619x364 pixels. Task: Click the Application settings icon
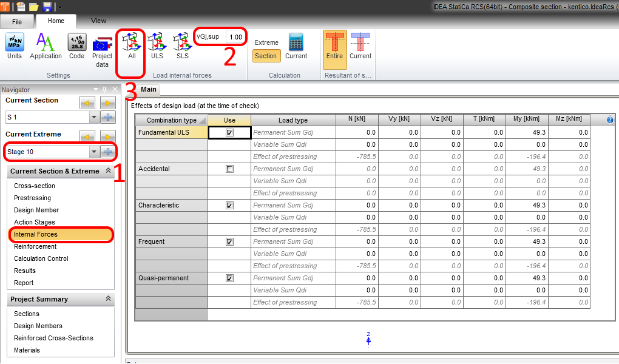coord(46,47)
